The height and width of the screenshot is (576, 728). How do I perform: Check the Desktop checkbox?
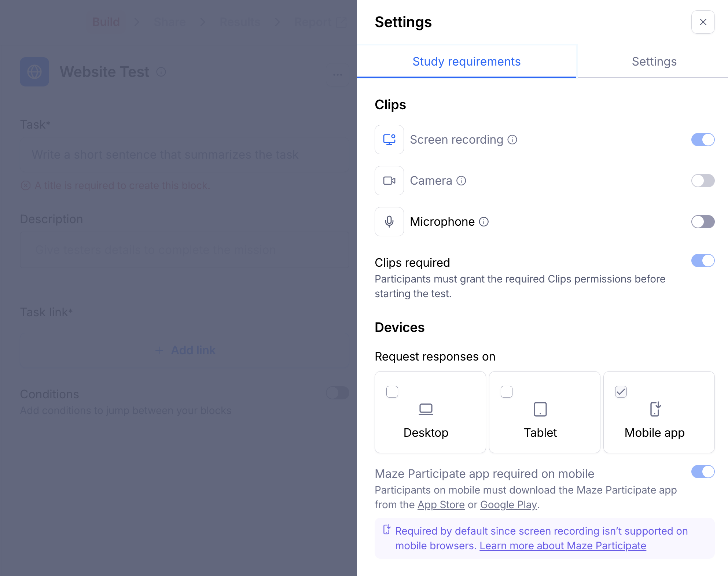pyautogui.click(x=392, y=392)
